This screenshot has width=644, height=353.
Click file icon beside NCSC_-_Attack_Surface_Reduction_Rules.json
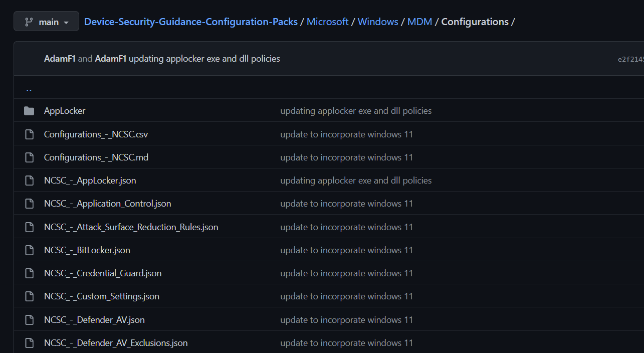click(x=29, y=227)
